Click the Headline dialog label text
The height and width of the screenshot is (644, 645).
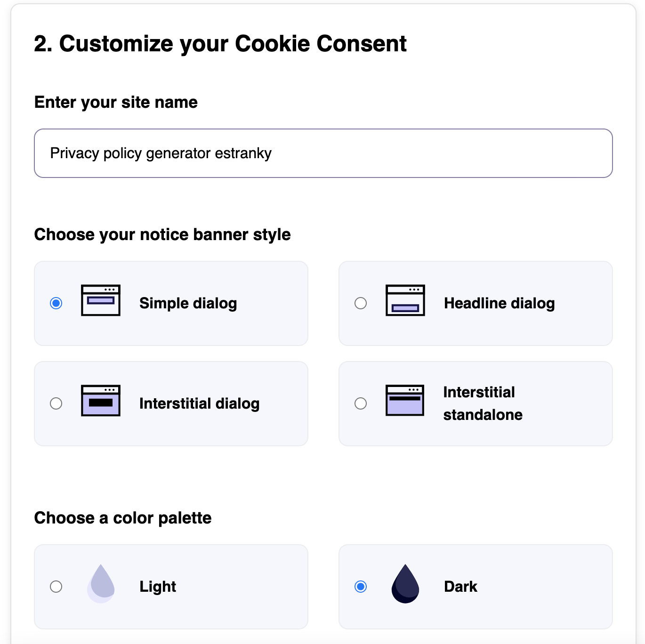(499, 303)
